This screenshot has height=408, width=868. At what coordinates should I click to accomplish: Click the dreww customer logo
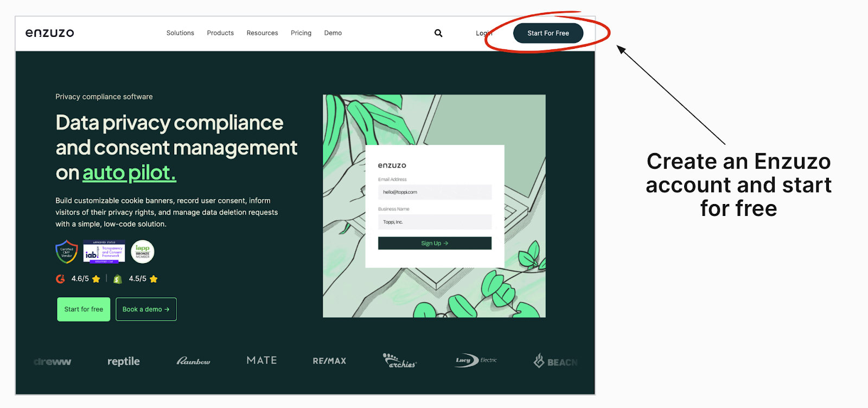click(x=53, y=362)
